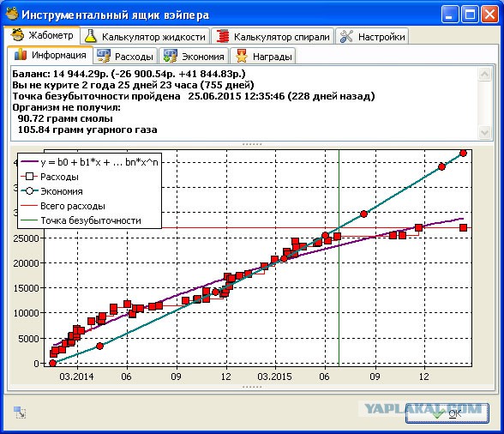504x434 pixels.
Task: Click the Экономия legend entry in chart
Action: 51,191
